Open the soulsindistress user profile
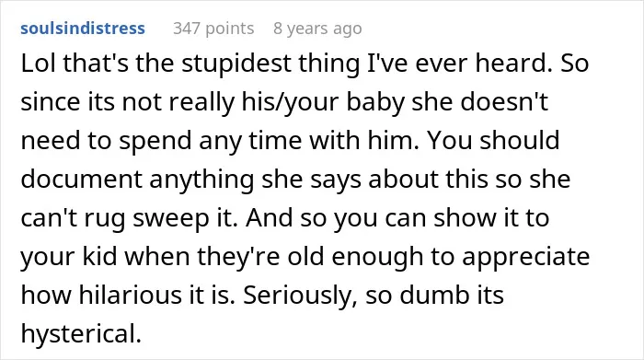The width and height of the screenshot is (644, 360). pyautogui.click(x=83, y=29)
